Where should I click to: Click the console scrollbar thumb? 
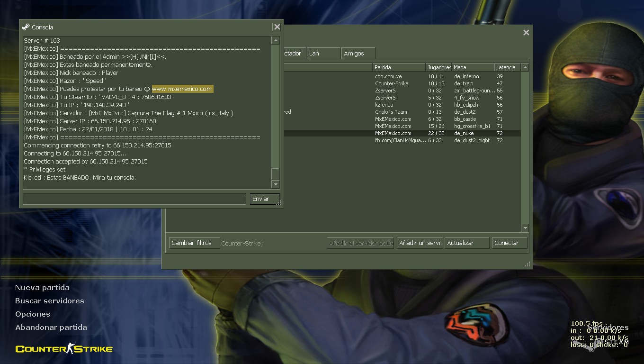276,173
